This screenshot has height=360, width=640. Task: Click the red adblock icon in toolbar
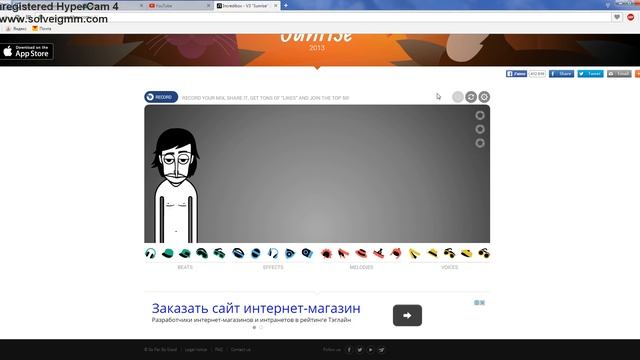pos(631,17)
